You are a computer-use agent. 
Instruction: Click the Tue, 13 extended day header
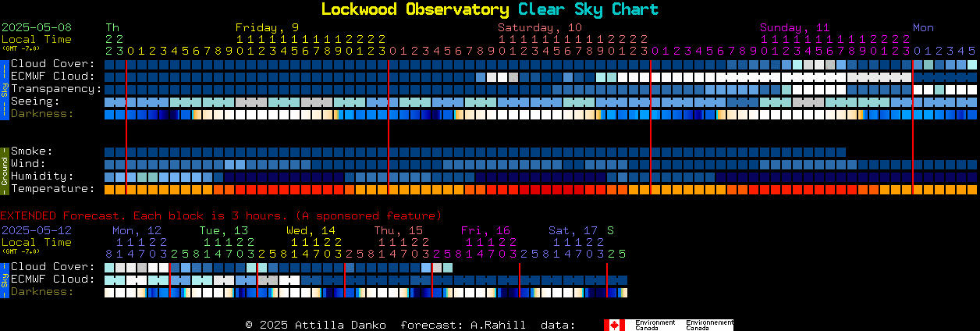click(x=224, y=230)
